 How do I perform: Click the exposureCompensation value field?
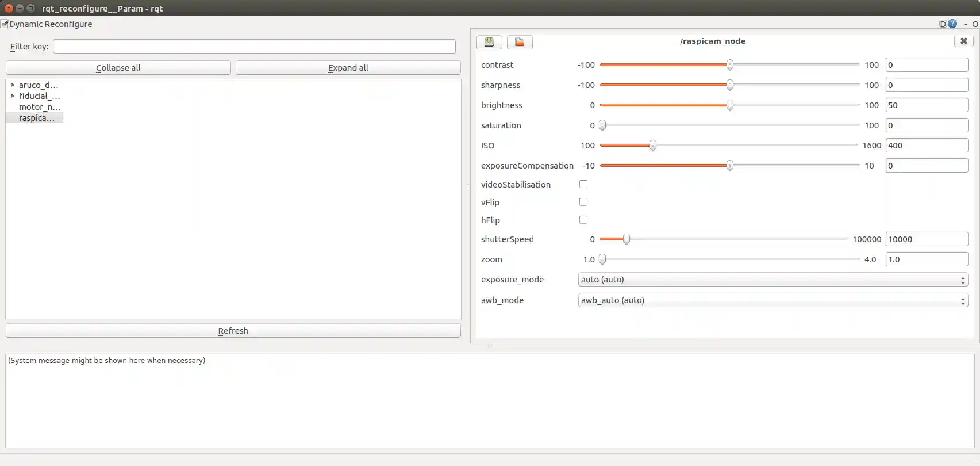click(x=927, y=166)
